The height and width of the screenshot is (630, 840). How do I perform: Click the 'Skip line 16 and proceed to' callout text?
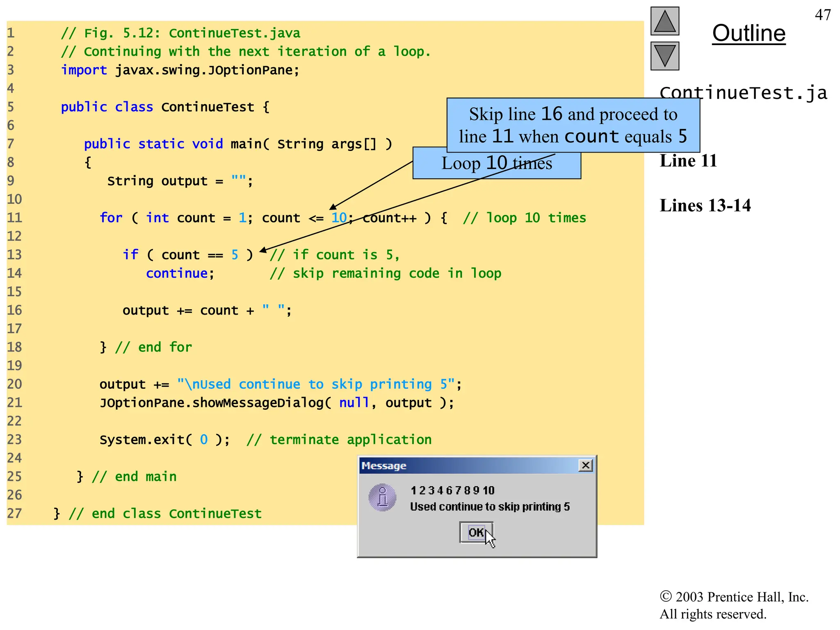573,114
